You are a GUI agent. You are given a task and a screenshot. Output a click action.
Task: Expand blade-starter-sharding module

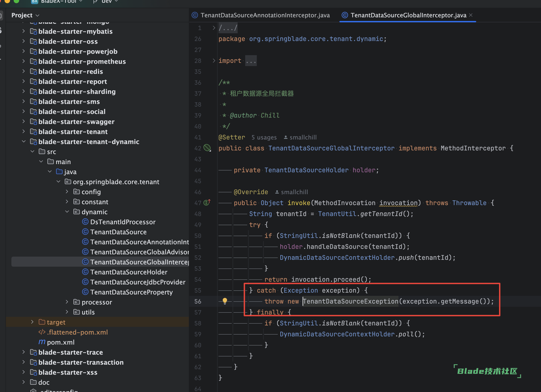pyautogui.click(x=23, y=91)
